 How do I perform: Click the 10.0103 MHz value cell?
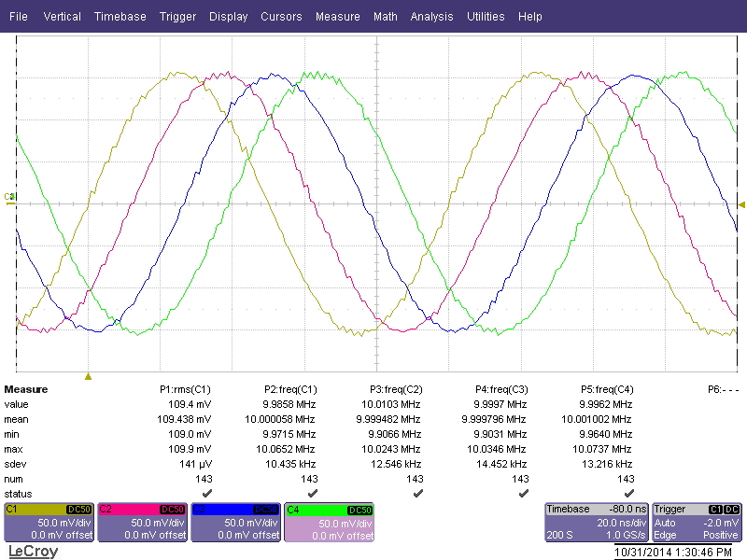[x=391, y=404]
